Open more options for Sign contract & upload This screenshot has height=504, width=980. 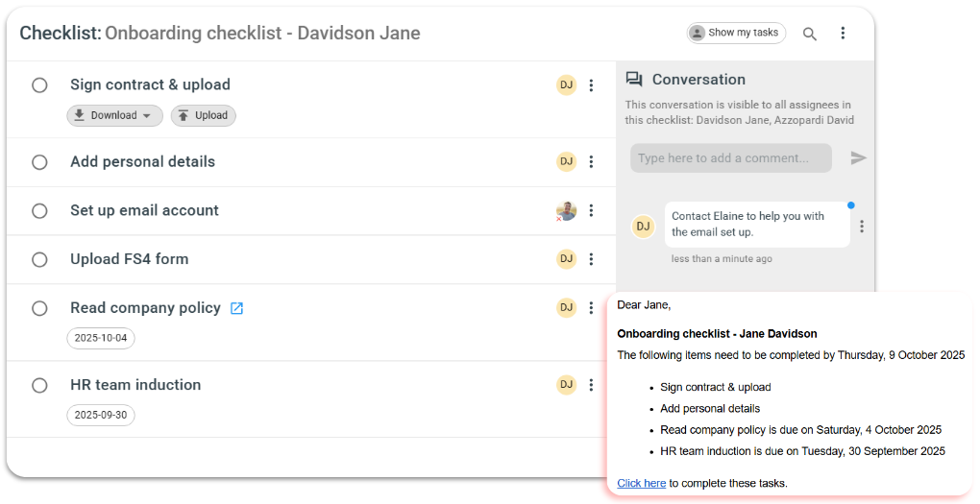point(591,85)
